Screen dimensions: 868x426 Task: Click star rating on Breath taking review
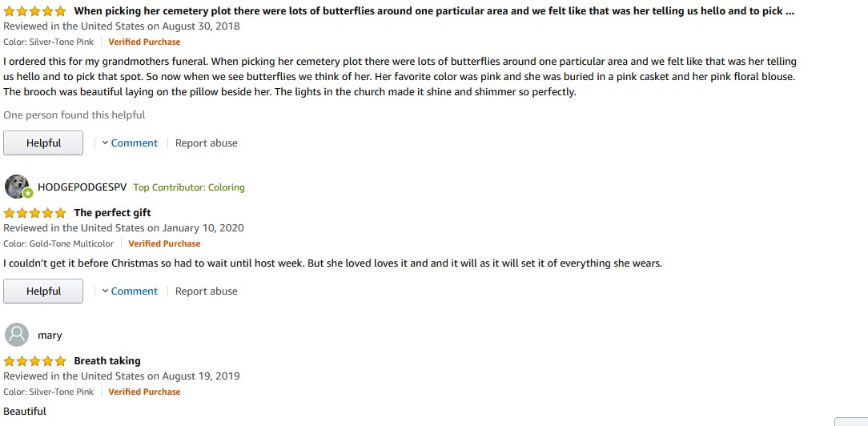[x=35, y=361]
